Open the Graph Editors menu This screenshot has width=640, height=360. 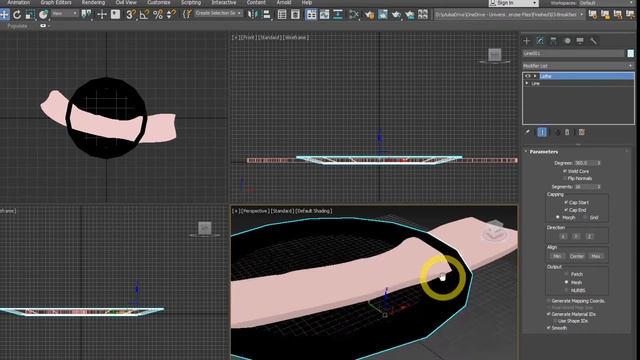pos(56,2)
